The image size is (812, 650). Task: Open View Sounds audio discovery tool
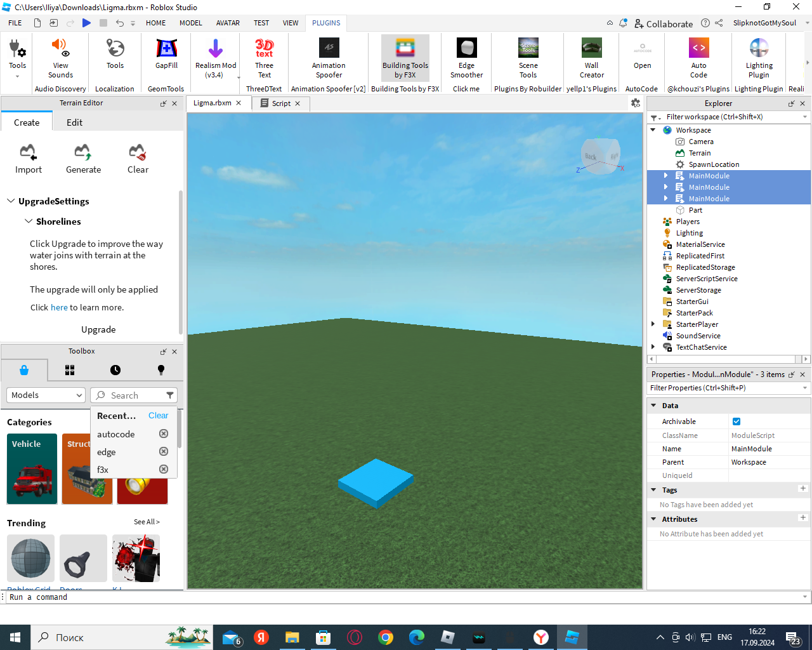point(60,58)
